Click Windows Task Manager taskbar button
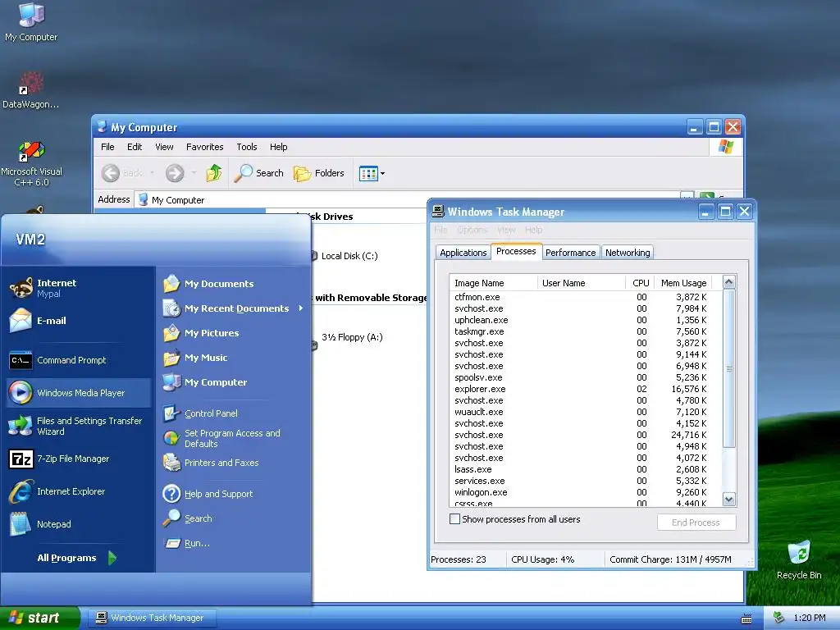The width and height of the screenshot is (840, 630). click(152, 618)
